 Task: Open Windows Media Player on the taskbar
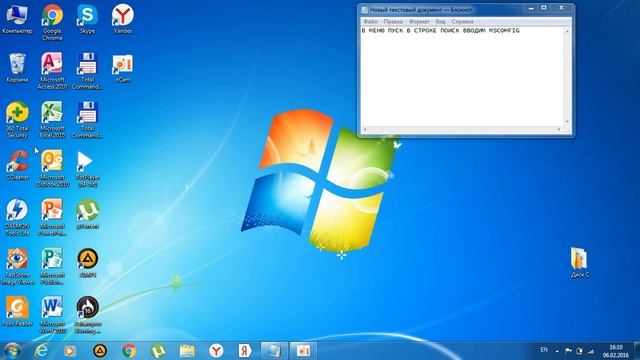click(x=70, y=351)
